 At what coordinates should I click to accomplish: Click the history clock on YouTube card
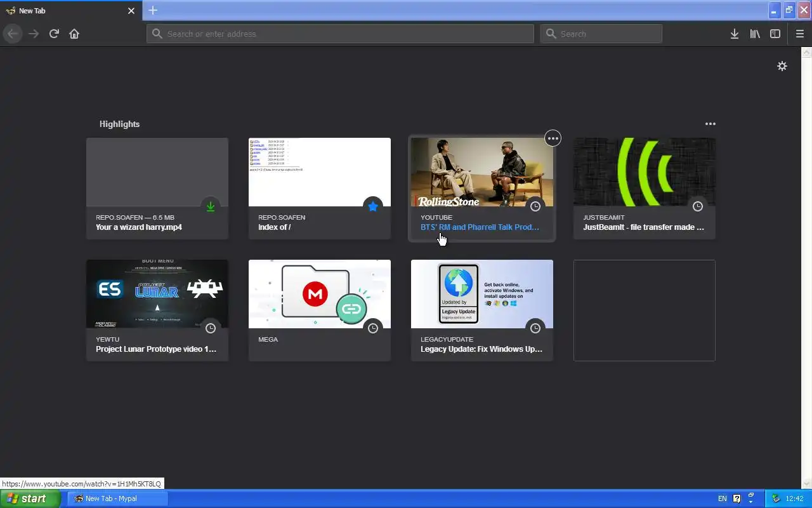[x=535, y=206]
